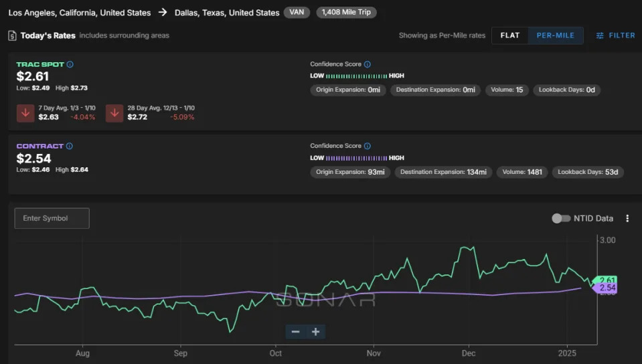This screenshot has width=642, height=364.
Task: Click the Destination Expansion 0mi chip
Action: [x=436, y=90]
